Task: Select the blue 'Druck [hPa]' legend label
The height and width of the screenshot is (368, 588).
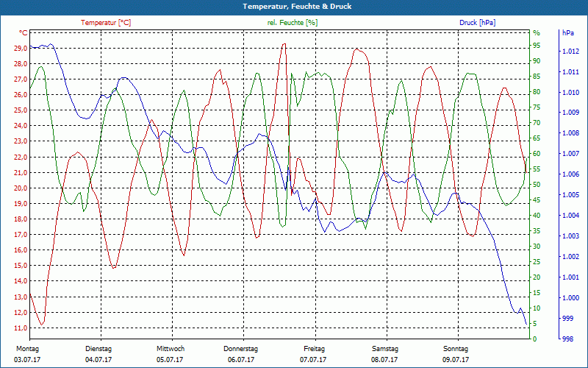Action: 477,23
